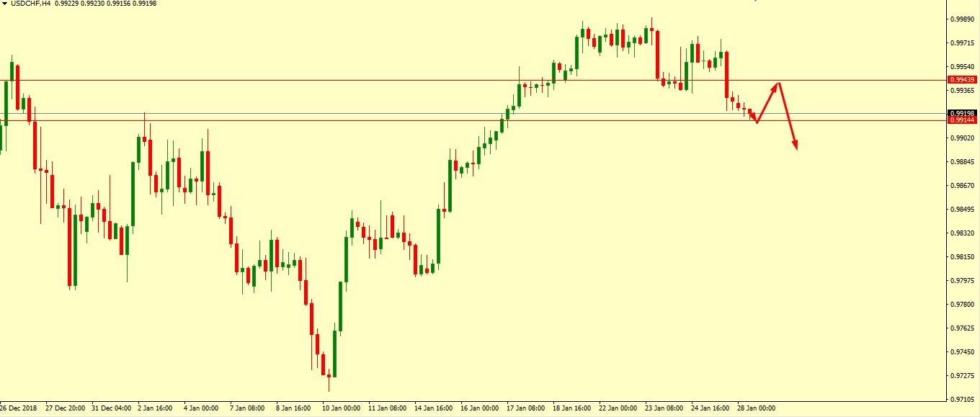
Task: Select the upward-pointing red forecast arrow
Action: click(x=768, y=101)
